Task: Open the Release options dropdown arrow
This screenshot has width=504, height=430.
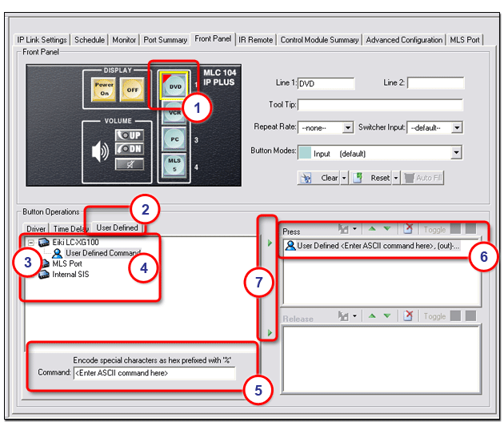Action: tap(354, 316)
